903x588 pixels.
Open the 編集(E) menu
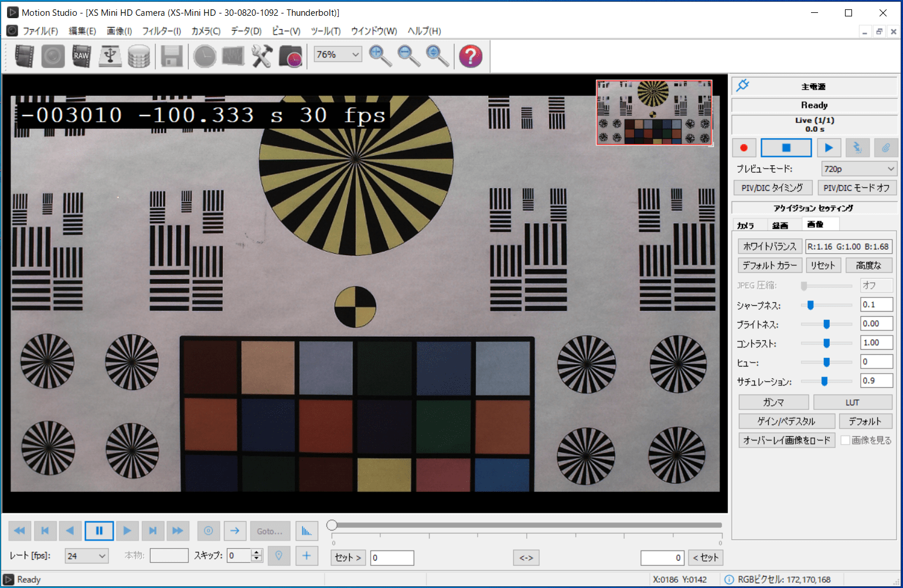82,31
